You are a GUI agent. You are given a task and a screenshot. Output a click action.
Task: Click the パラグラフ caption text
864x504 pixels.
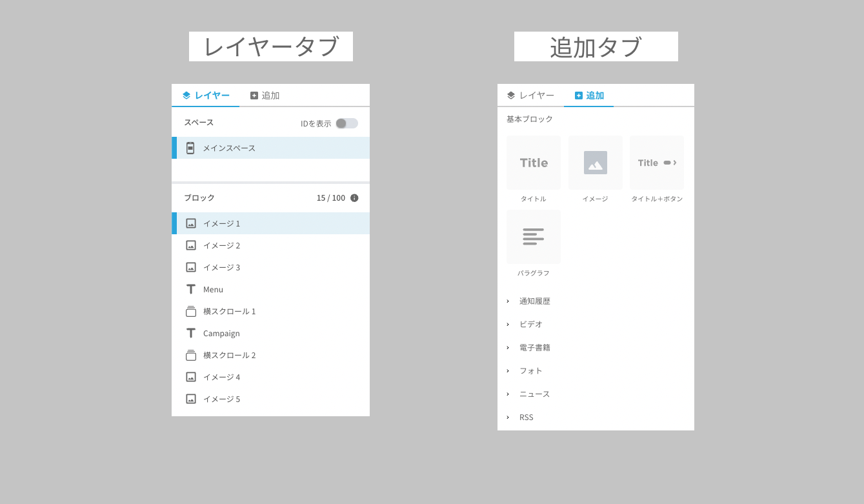tap(534, 273)
